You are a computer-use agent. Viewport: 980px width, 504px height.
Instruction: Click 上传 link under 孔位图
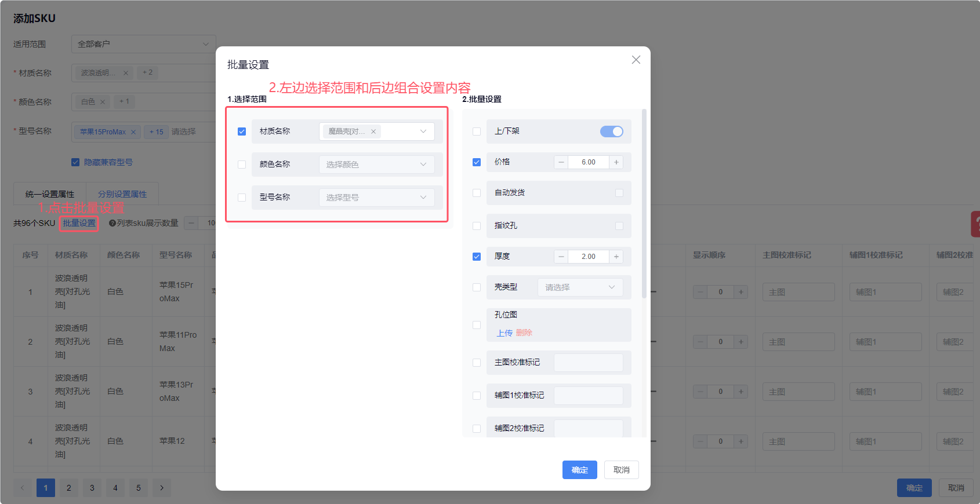pos(504,333)
